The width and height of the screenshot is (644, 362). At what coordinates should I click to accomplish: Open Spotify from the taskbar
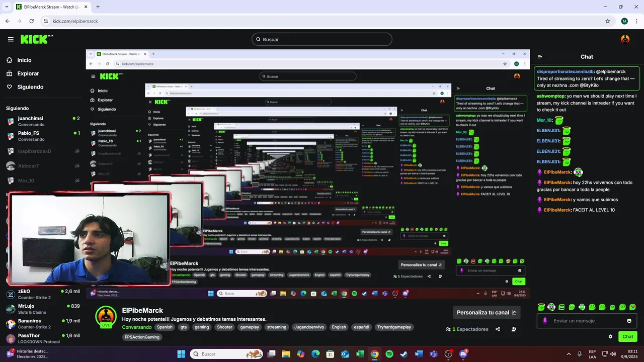pyautogui.click(x=389, y=354)
